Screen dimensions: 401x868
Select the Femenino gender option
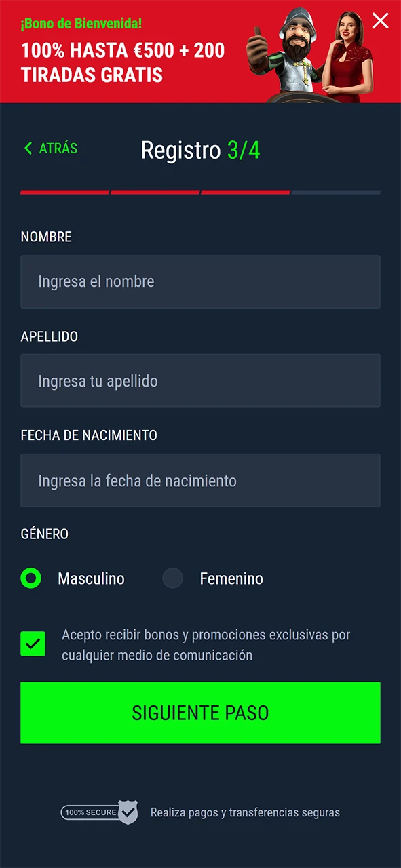[x=231, y=578]
